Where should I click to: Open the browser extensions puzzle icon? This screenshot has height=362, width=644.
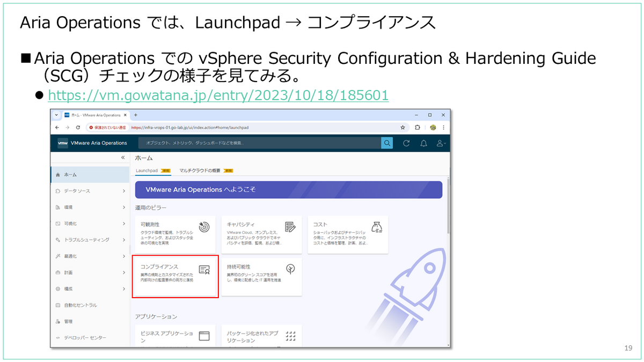click(x=418, y=128)
